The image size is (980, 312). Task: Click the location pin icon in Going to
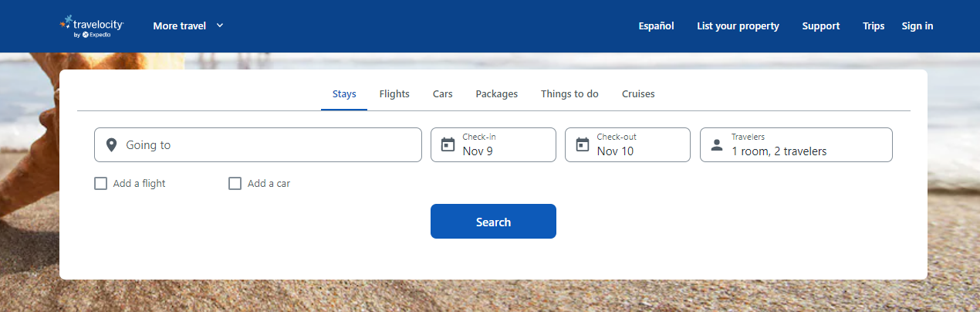click(111, 145)
